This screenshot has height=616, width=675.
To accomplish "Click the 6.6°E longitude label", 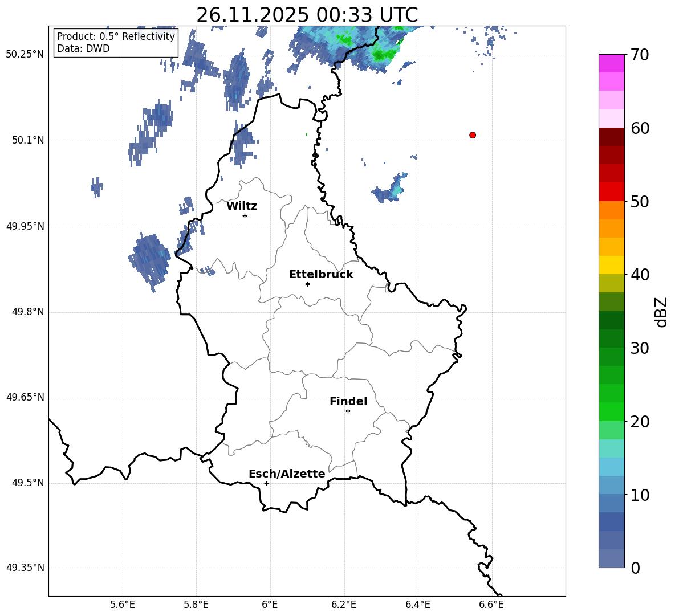I will (x=491, y=605).
